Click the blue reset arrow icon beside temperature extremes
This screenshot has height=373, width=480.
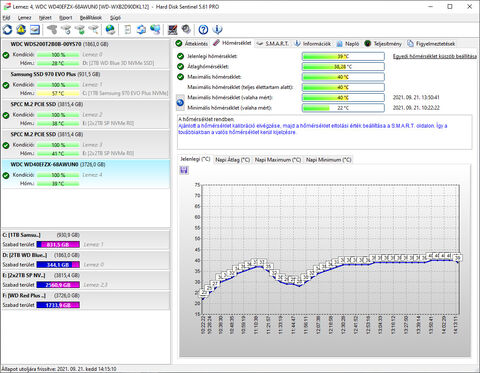(180, 102)
